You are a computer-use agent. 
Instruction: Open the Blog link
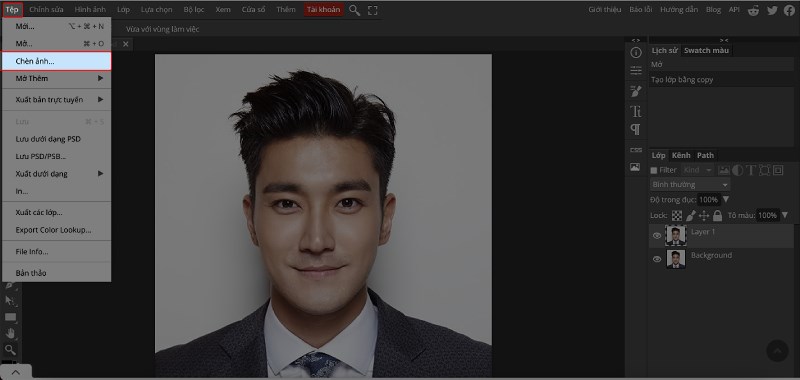click(714, 10)
